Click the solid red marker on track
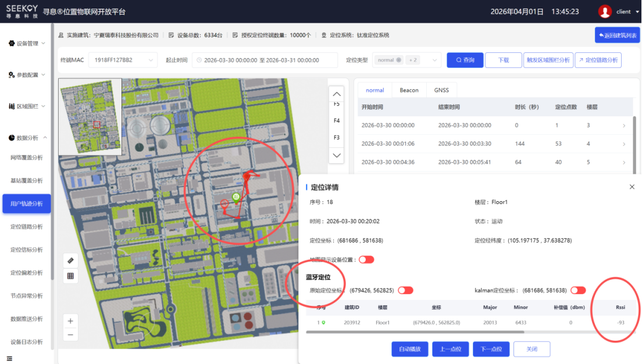 [247, 177]
